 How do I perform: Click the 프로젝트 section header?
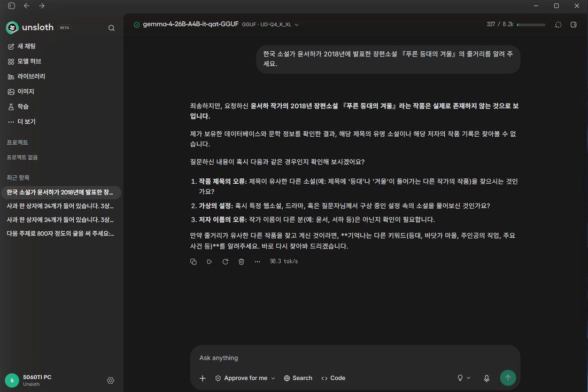pyautogui.click(x=17, y=143)
